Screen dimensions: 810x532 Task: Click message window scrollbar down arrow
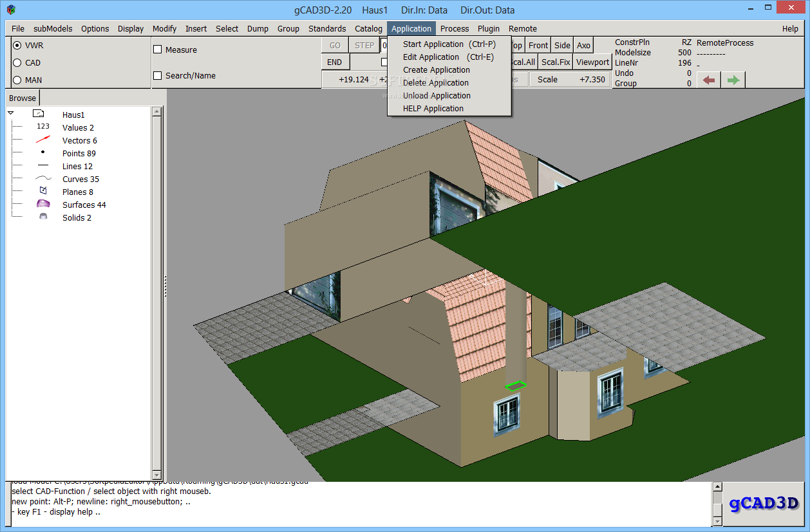tap(717, 520)
